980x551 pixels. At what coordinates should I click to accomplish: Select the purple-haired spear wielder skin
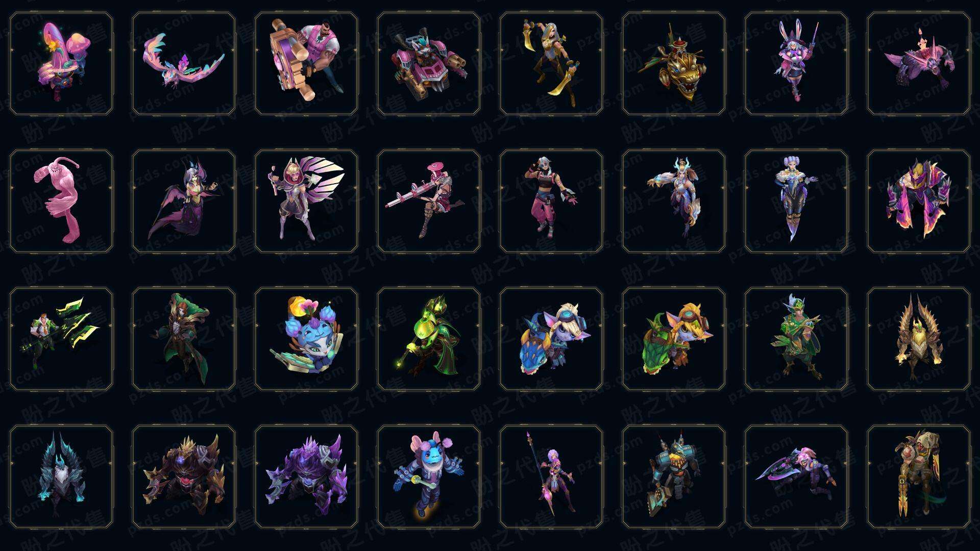(551, 477)
